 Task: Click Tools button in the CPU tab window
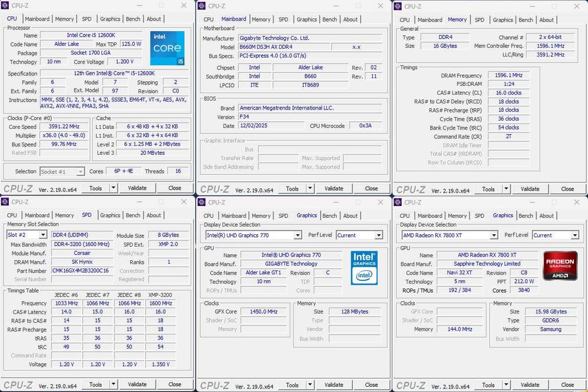[96, 188]
